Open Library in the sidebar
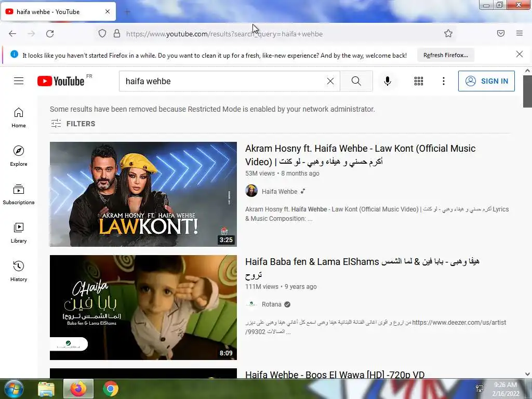Image resolution: width=532 pixels, height=399 pixels. tap(19, 233)
